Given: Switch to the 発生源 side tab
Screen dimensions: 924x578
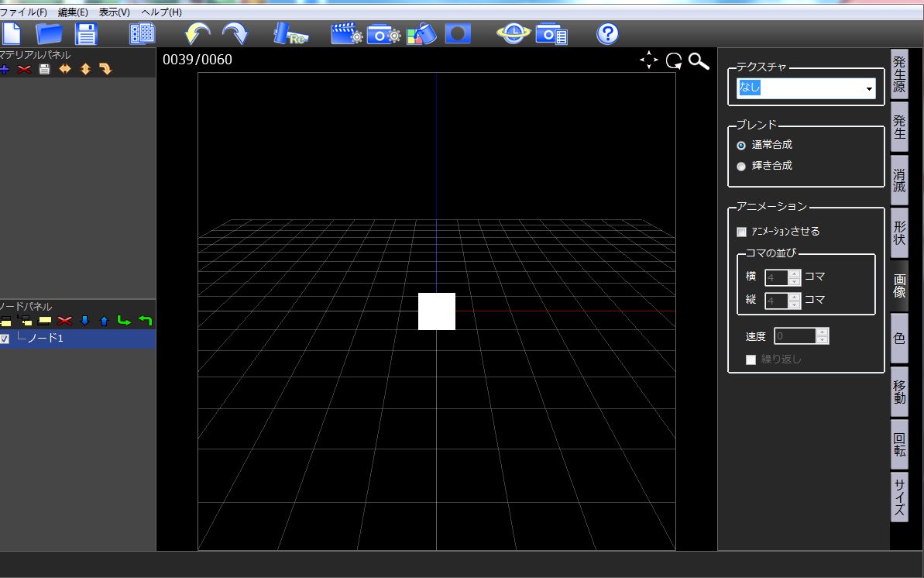Looking at the screenshot, I should (x=898, y=74).
